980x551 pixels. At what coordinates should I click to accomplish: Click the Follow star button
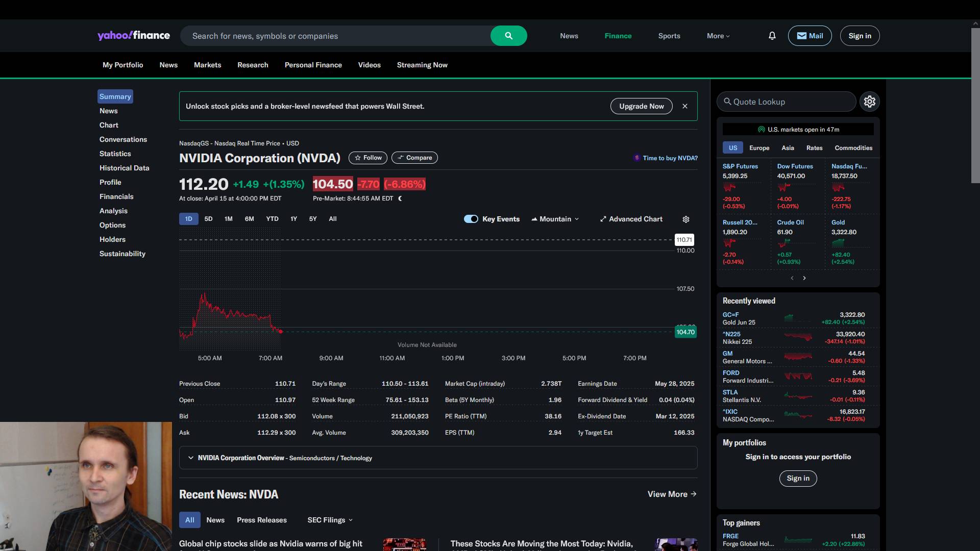pos(368,158)
